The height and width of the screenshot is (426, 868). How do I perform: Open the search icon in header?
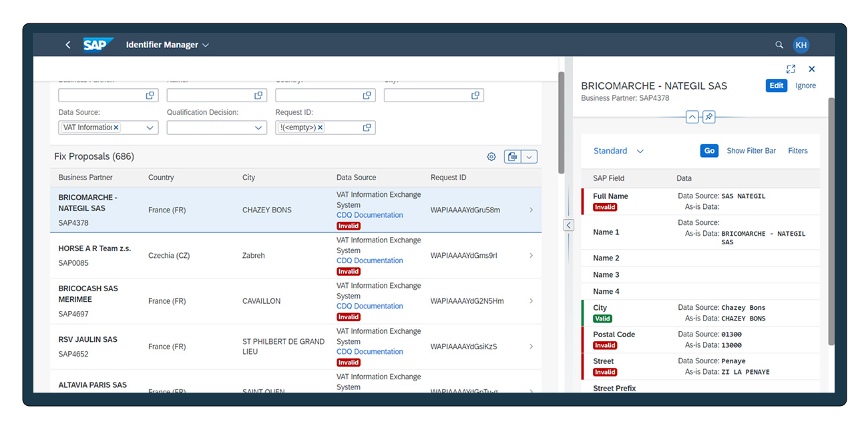pos(779,45)
